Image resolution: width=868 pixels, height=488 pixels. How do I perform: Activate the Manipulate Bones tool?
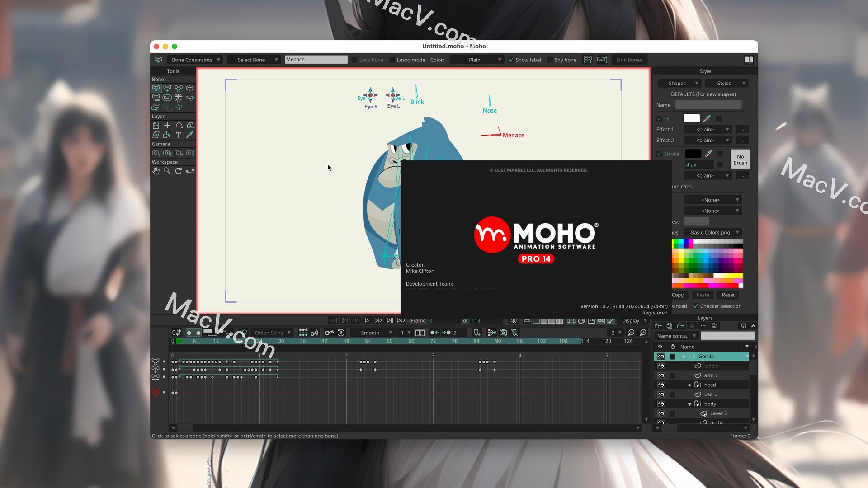[x=179, y=98]
